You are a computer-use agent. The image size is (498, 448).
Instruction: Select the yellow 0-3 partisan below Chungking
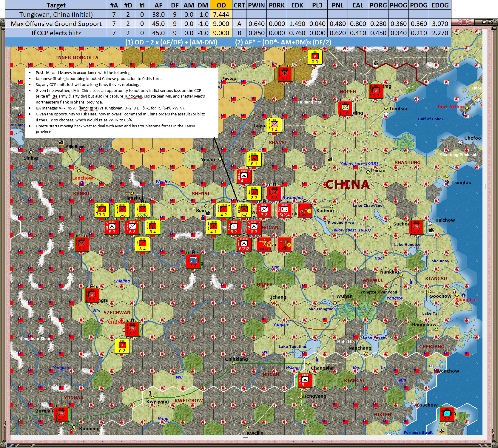(122, 346)
